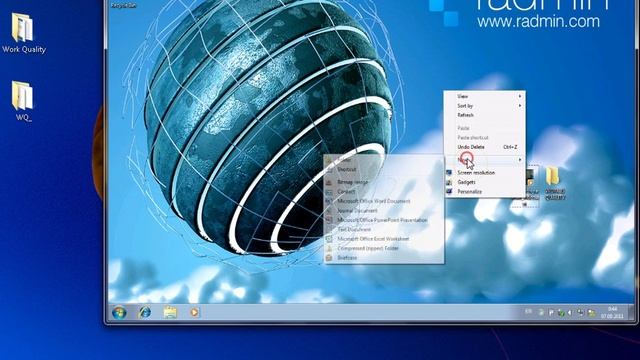Select the WQ_ desktop folder

[23, 101]
